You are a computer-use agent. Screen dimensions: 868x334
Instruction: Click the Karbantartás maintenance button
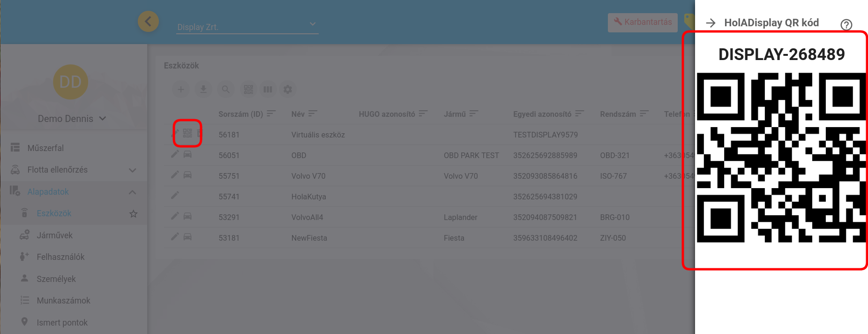click(643, 22)
